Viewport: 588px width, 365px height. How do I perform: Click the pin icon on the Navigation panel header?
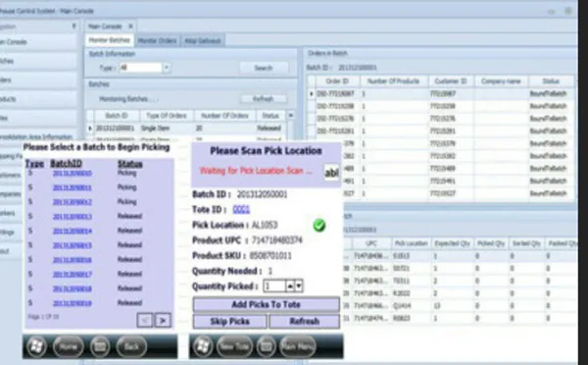pos(73,26)
